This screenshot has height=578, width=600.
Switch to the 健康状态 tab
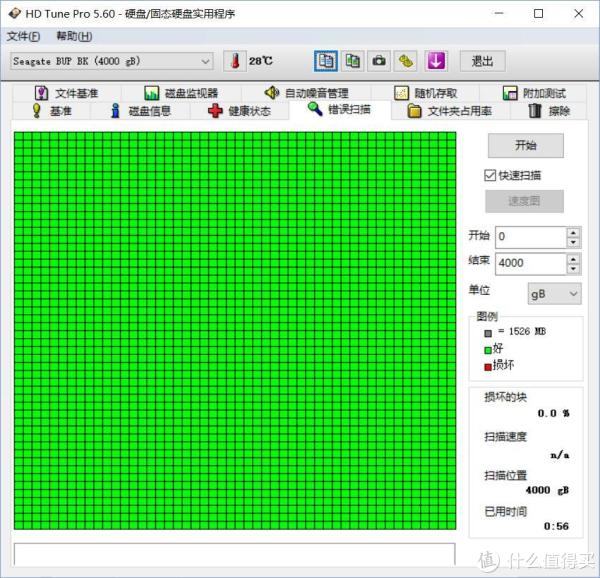pyautogui.click(x=240, y=111)
